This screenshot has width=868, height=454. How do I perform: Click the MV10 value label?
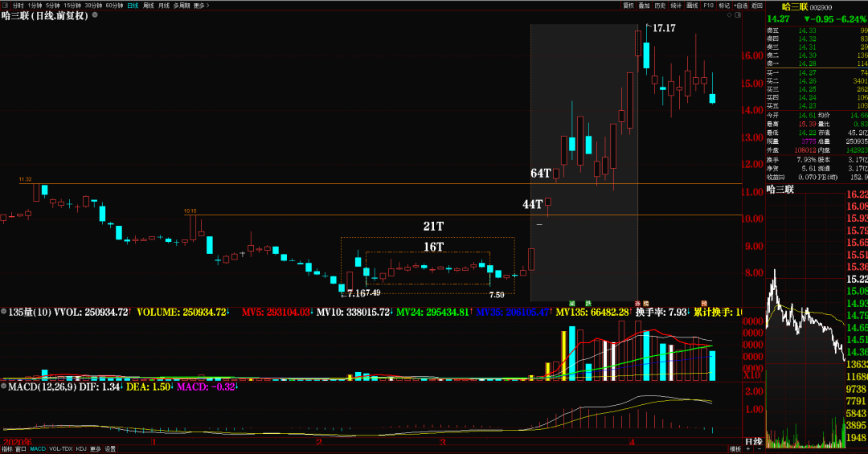pyautogui.click(x=354, y=313)
